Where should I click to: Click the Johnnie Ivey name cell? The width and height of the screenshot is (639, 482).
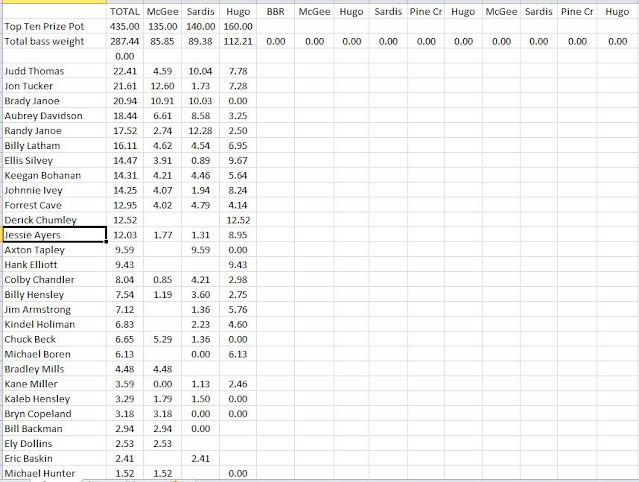pos(55,190)
